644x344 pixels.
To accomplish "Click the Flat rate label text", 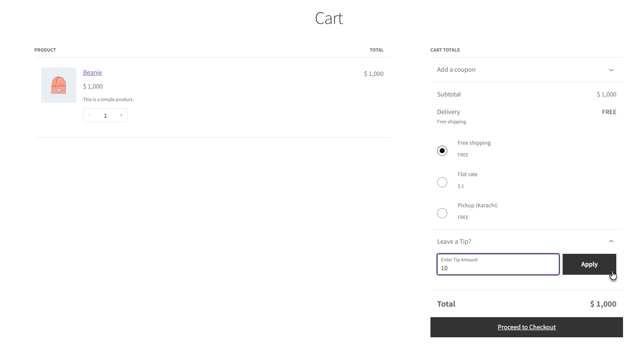I will (x=467, y=175).
